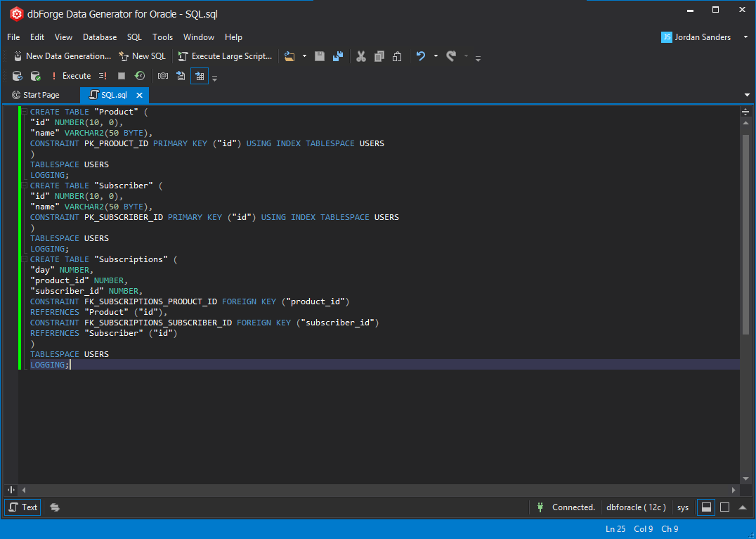The image size is (756, 539).
Task: Redo the last change
Action: (451, 56)
